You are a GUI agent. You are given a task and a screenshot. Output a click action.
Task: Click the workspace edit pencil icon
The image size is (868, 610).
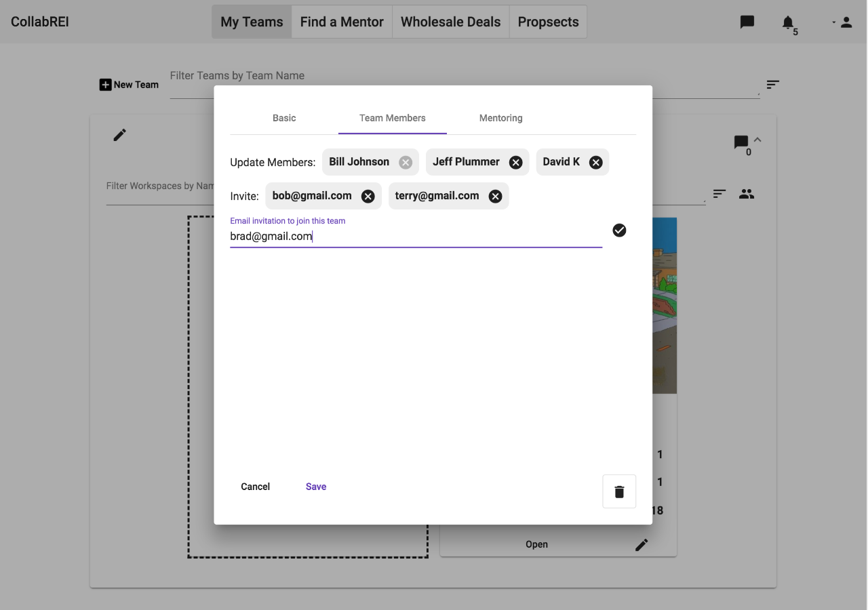642,545
